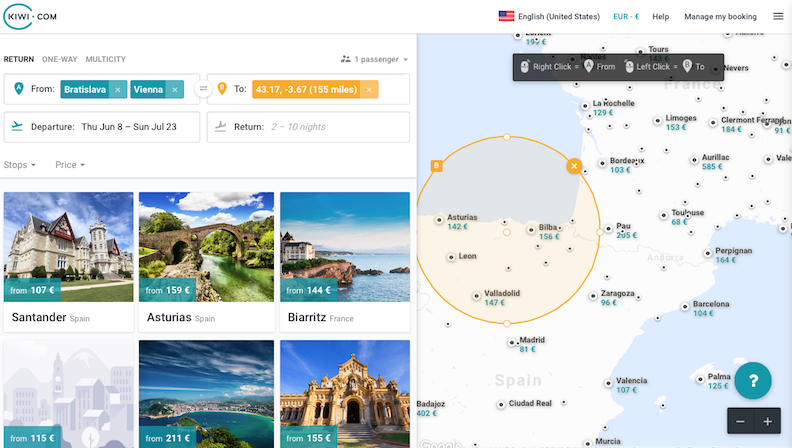Switch to MULTICITY trip type
The image size is (792, 448).
click(x=106, y=59)
